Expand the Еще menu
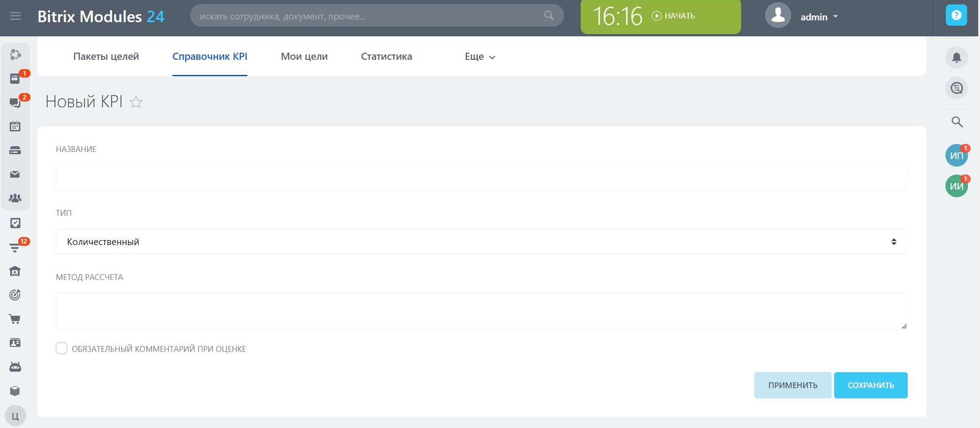This screenshot has height=428, width=980. coord(480,57)
